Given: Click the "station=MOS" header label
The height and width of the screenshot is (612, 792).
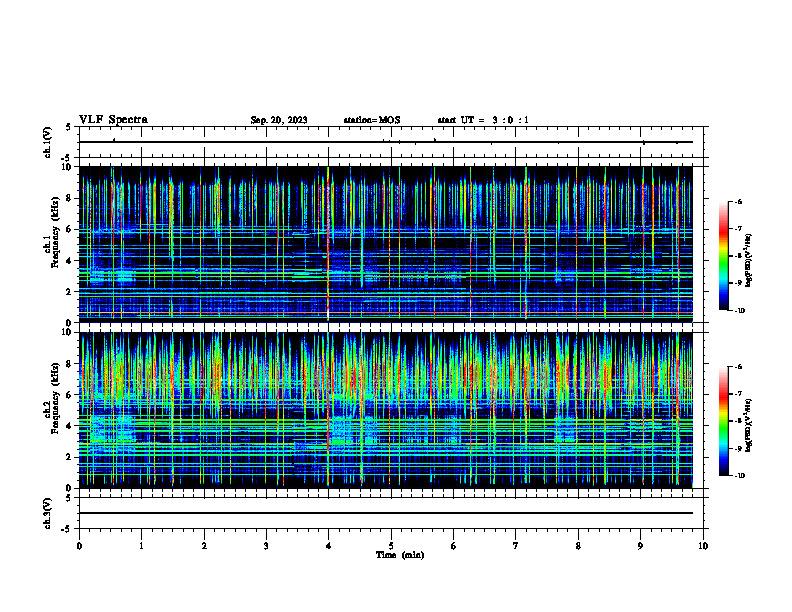Looking at the screenshot, I should coord(372,120).
